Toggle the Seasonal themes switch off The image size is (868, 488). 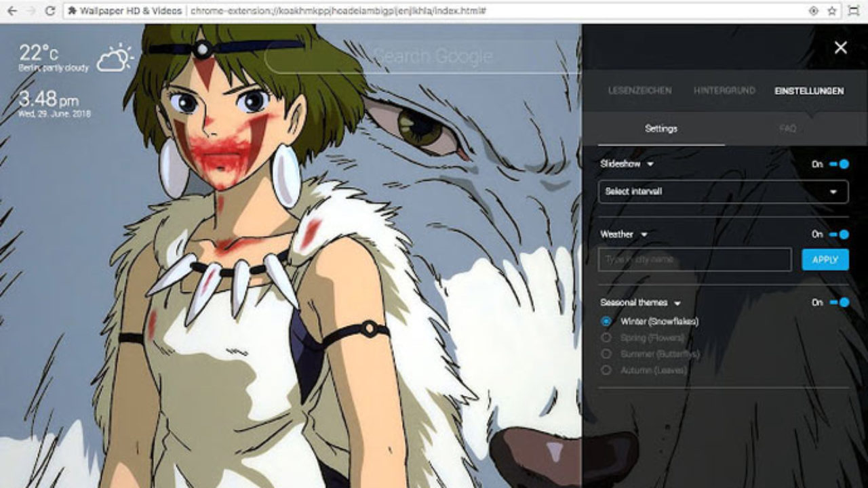pos(840,302)
